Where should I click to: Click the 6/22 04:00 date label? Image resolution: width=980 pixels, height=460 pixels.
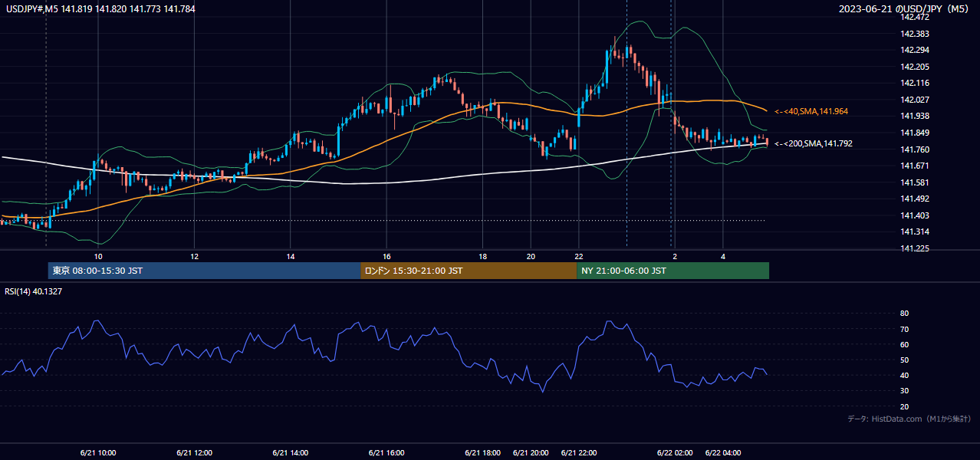(x=723, y=452)
